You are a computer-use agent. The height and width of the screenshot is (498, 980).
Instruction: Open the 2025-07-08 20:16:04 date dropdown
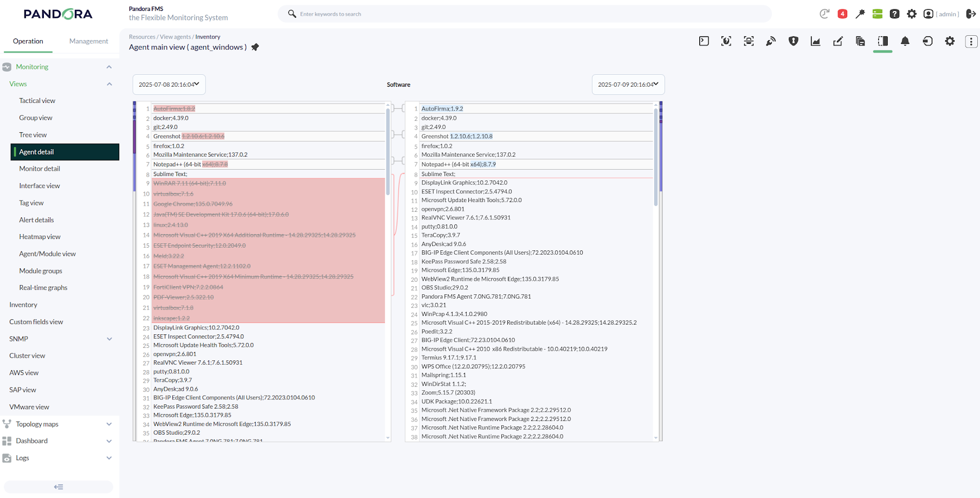coord(169,85)
